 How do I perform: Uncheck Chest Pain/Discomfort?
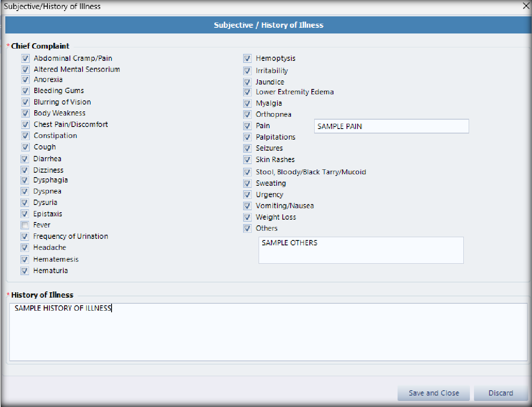click(x=25, y=125)
